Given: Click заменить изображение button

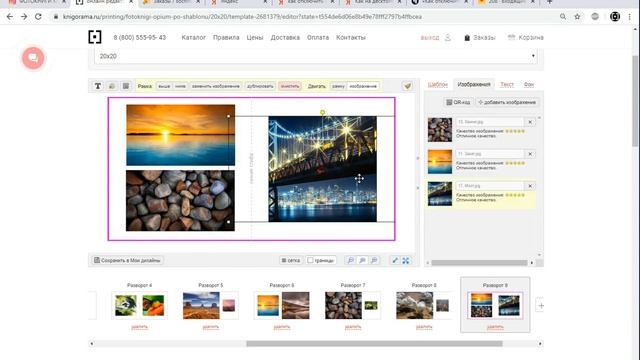Looking at the screenshot, I should (x=216, y=86).
